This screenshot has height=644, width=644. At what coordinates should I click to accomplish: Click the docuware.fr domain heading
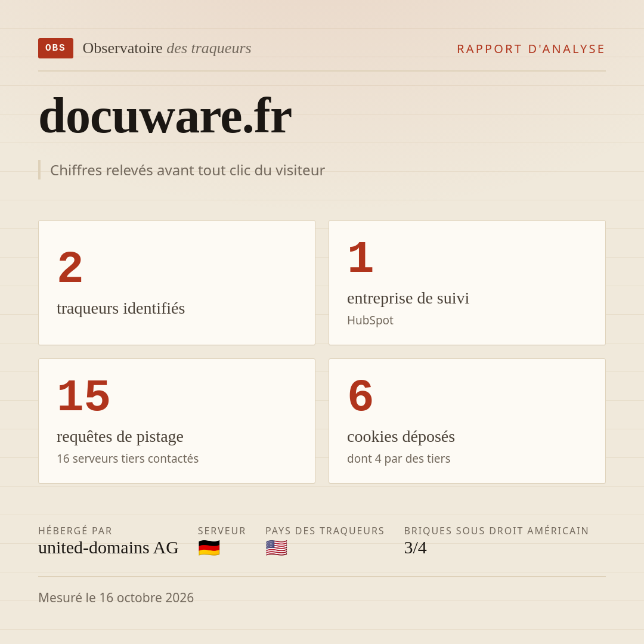click(x=165, y=116)
